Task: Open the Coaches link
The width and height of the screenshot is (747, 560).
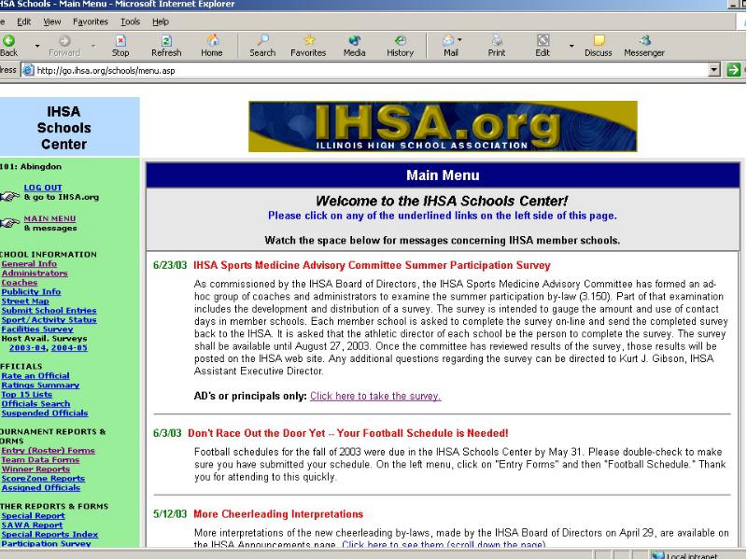Action: tap(19, 283)
